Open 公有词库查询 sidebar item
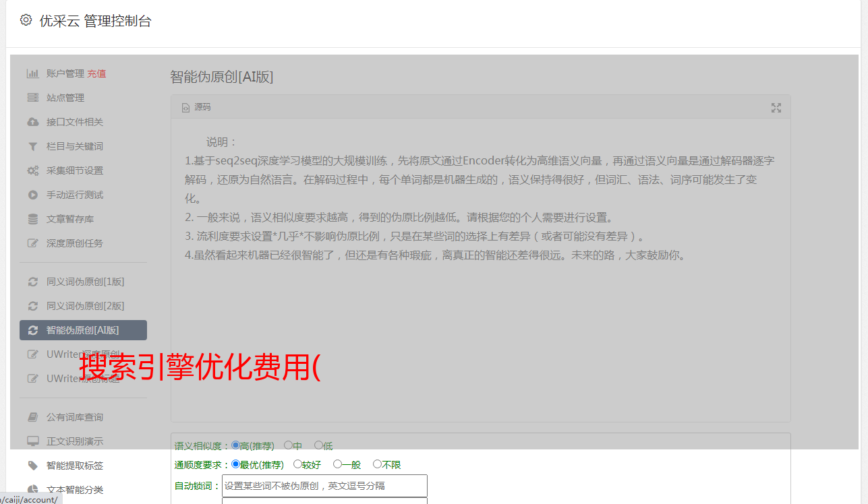 [x=75, y=417]
